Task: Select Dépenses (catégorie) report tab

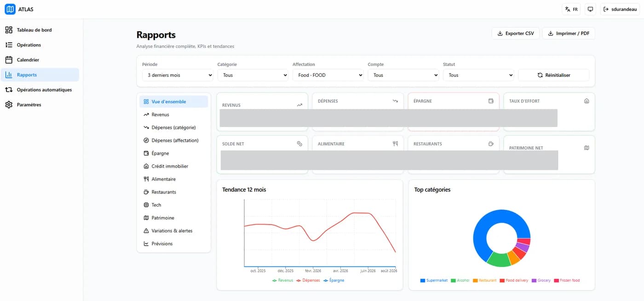Action: click(x=174, y=127)
